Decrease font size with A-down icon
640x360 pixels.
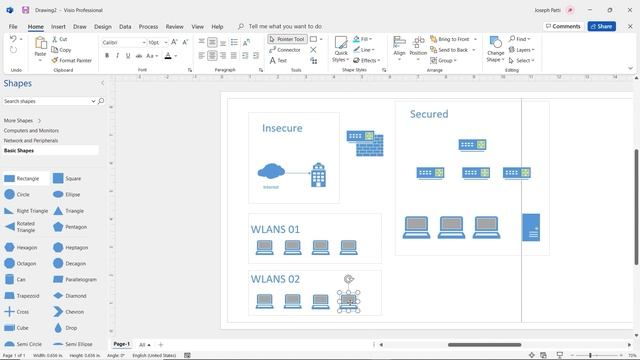click(185, 42)
